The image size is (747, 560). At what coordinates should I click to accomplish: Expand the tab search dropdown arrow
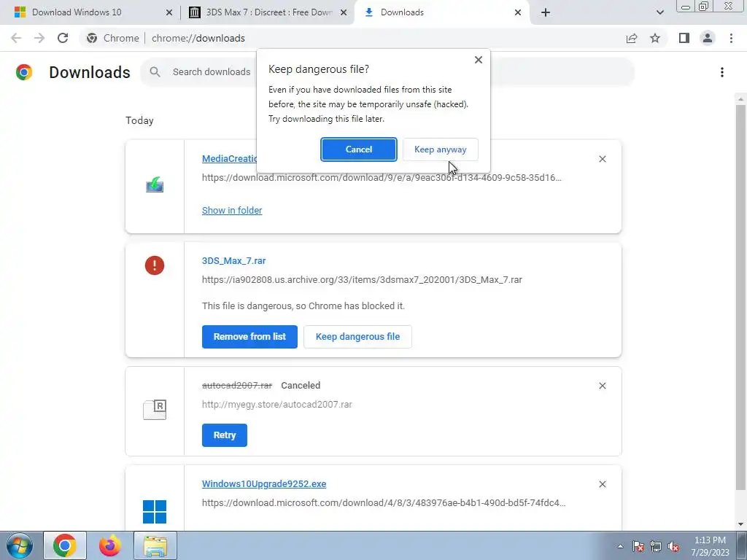(x=659, y=12)
